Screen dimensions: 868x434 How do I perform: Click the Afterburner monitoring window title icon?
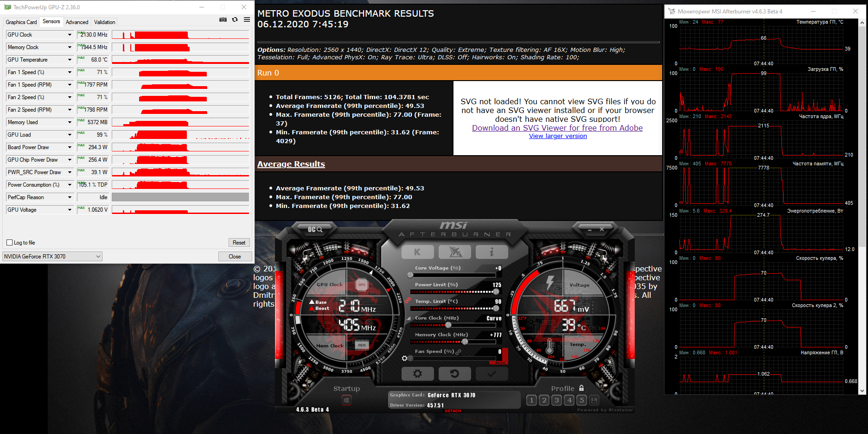(x=671, y=11)
